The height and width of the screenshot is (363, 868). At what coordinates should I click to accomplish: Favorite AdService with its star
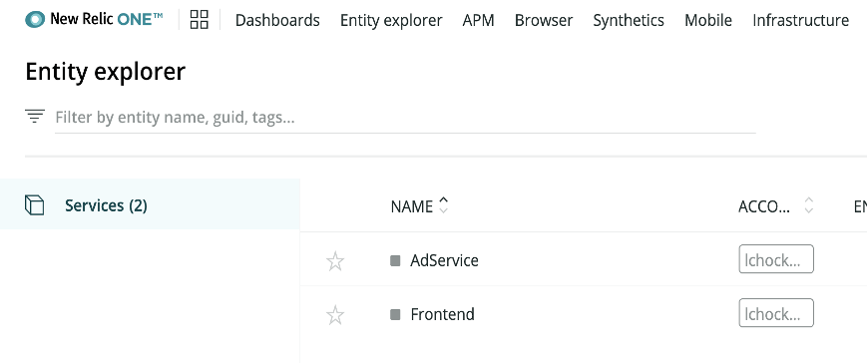pos(335,260)
